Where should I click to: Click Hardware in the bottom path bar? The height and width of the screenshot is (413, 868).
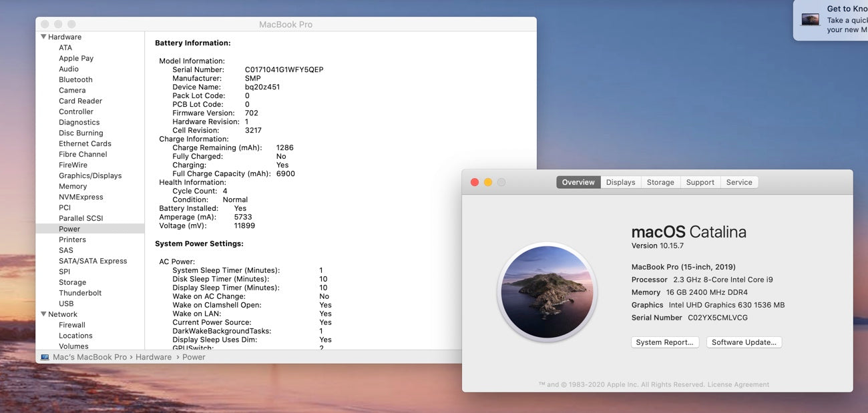154,357
